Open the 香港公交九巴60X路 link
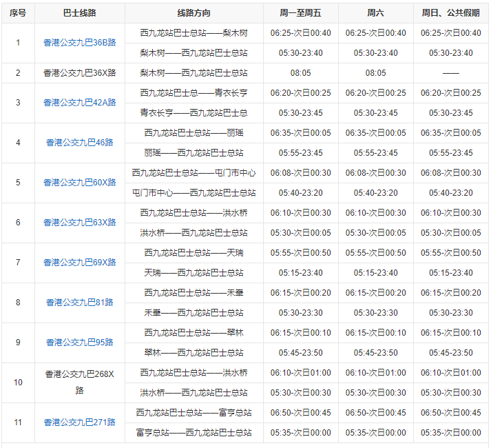 pos(79,183)
